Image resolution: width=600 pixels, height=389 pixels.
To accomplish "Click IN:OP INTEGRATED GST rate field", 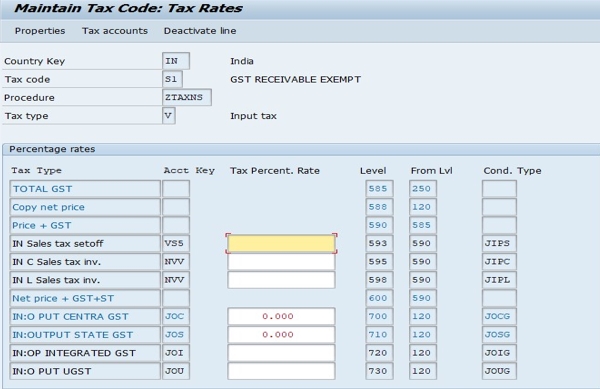I will 281,353.
